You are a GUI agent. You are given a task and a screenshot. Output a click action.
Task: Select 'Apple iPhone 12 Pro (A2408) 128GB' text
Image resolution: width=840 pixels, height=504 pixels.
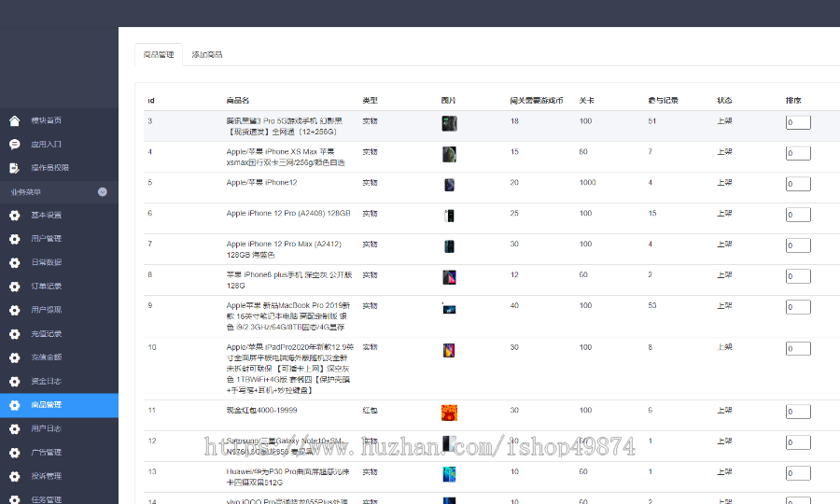pos(288,213)
